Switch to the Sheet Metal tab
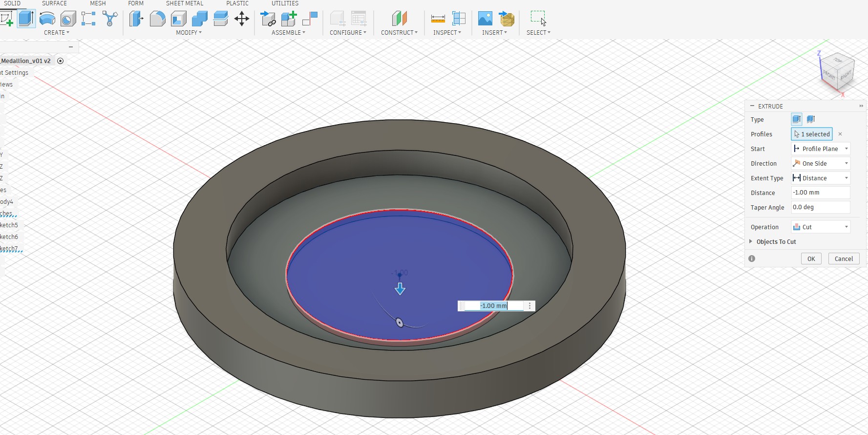868x435 pixels. [x=184, y=3]
